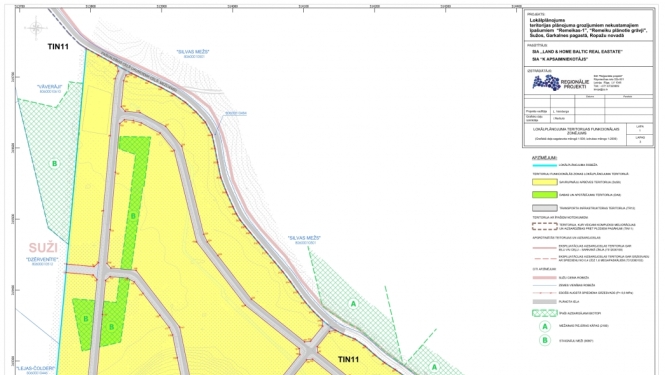Click the circled A marker below second SILVAS MEŽS label

353,304
